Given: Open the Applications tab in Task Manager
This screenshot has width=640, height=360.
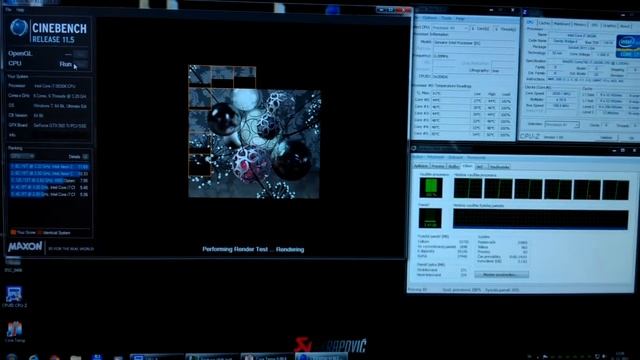Looking at the screenshot, I should click(421, 167).
